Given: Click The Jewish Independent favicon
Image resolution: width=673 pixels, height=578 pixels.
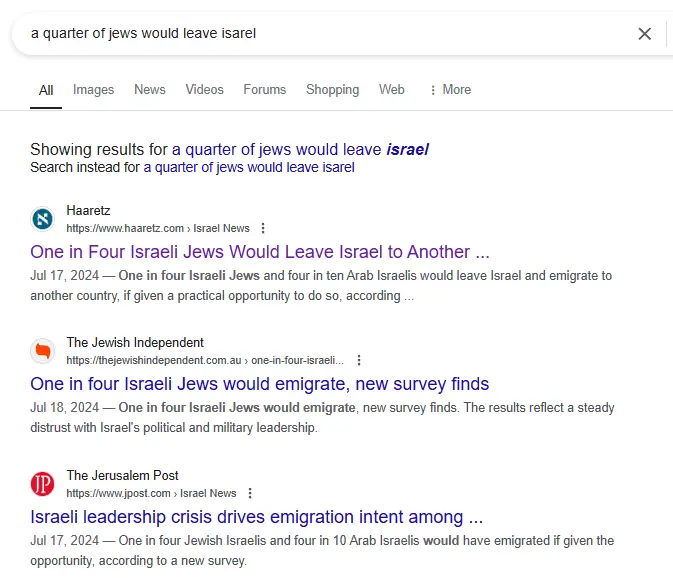Looking at the screenshot, I should [42, 351].
